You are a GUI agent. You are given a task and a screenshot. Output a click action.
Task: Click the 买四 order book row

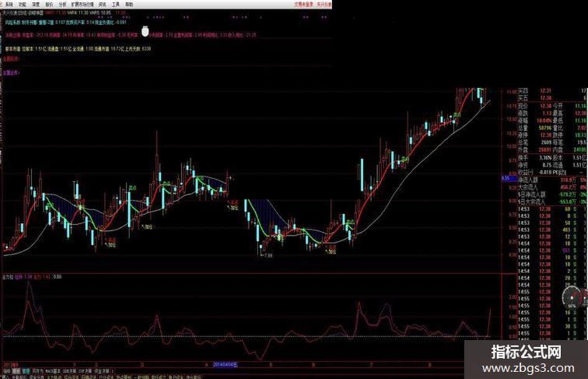point(553,91)
